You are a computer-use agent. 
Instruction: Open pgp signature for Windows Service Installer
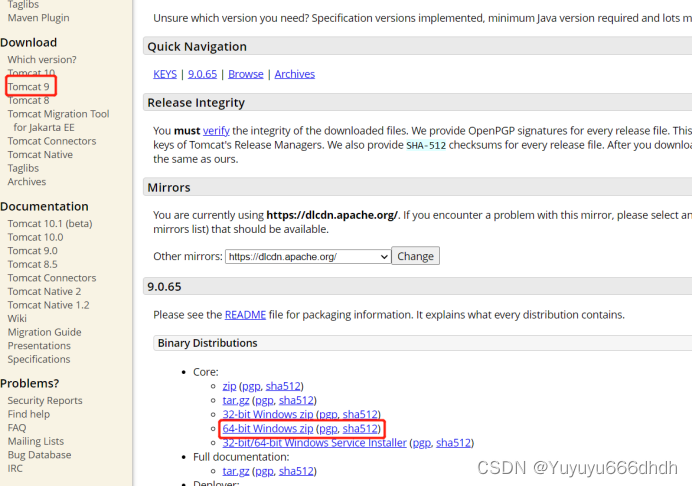click(422, 443)
